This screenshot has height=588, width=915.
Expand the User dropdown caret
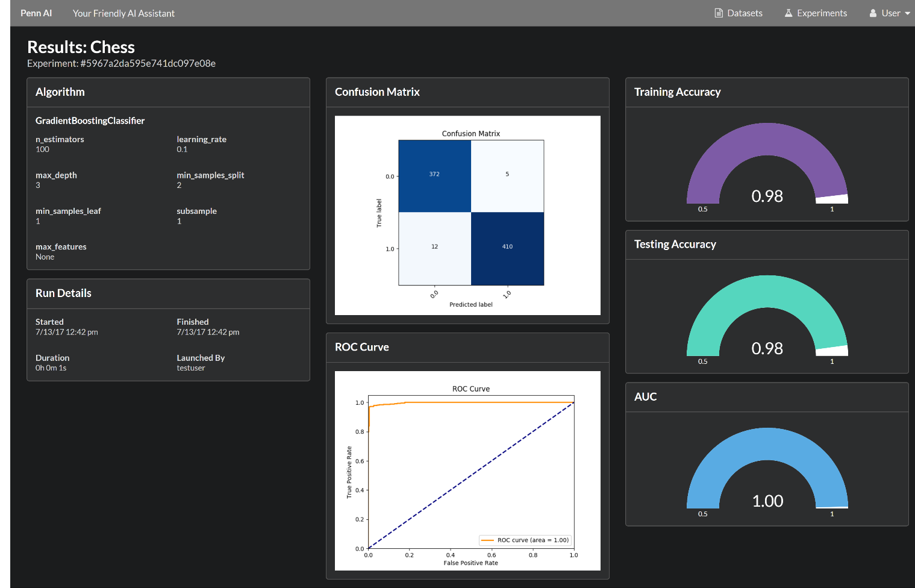tap(907, 13)
